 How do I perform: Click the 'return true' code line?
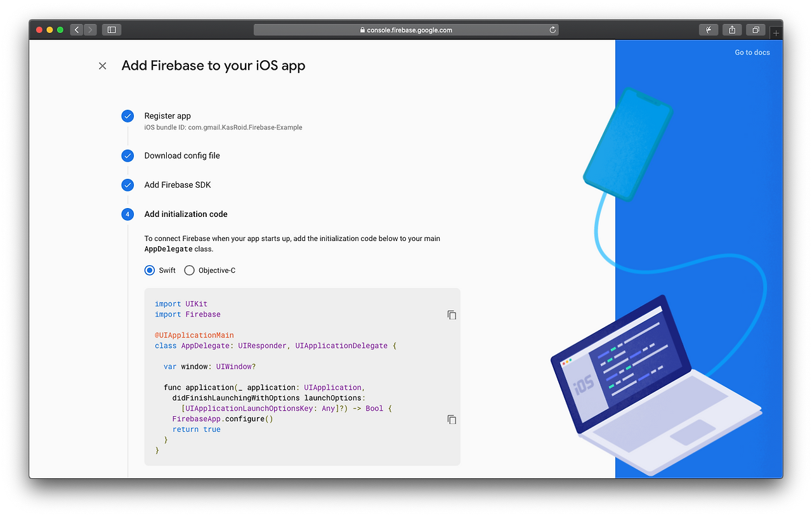197,429
